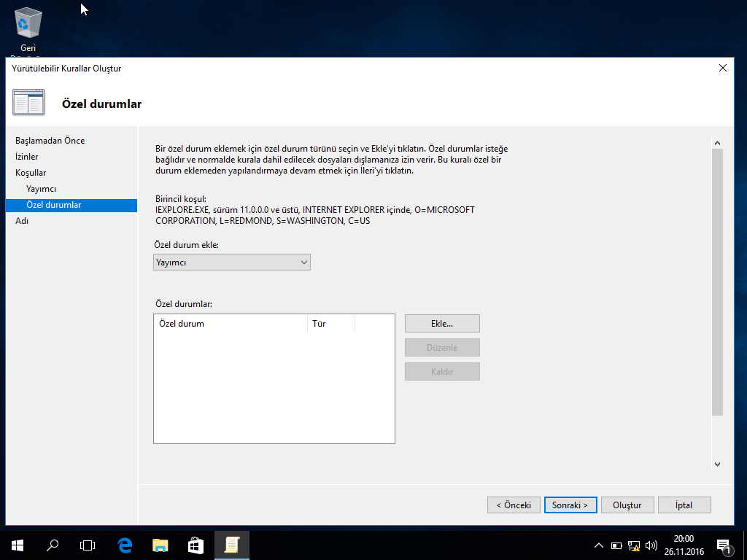This screenshot has height=560, width=747.
Task: Click the scrollbar down arrow
Action: point(717,464)
